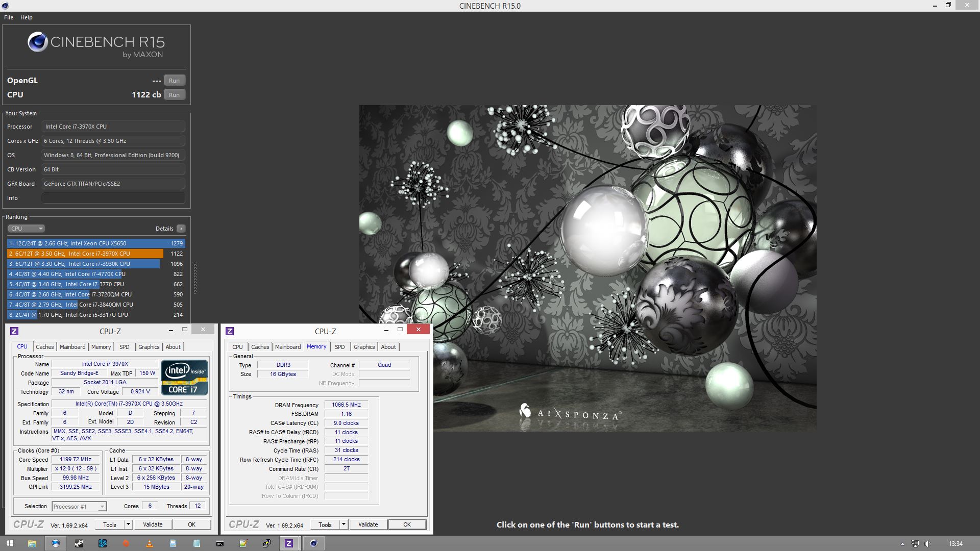Click the Z icon of right CPU-Z window

click(230, 331)
